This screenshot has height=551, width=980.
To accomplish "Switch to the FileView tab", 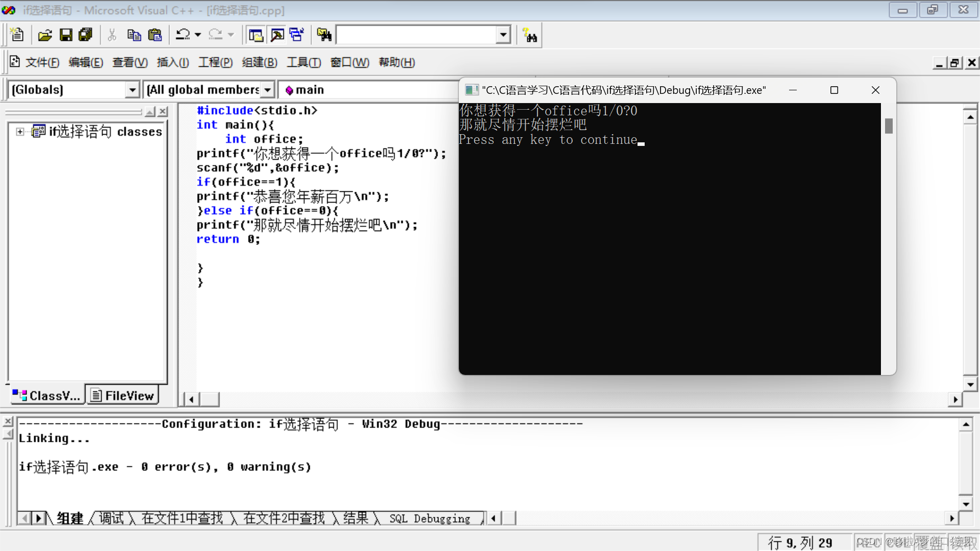I will click(x=122, y=395).
